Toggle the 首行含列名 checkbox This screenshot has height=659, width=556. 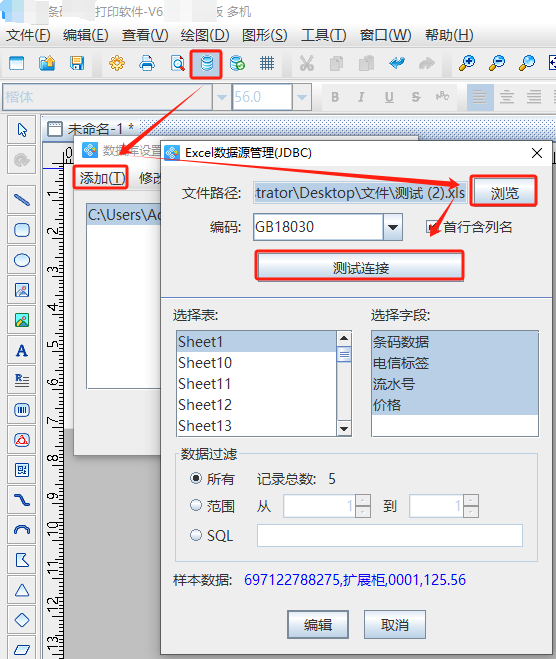[x=432, y=227]
